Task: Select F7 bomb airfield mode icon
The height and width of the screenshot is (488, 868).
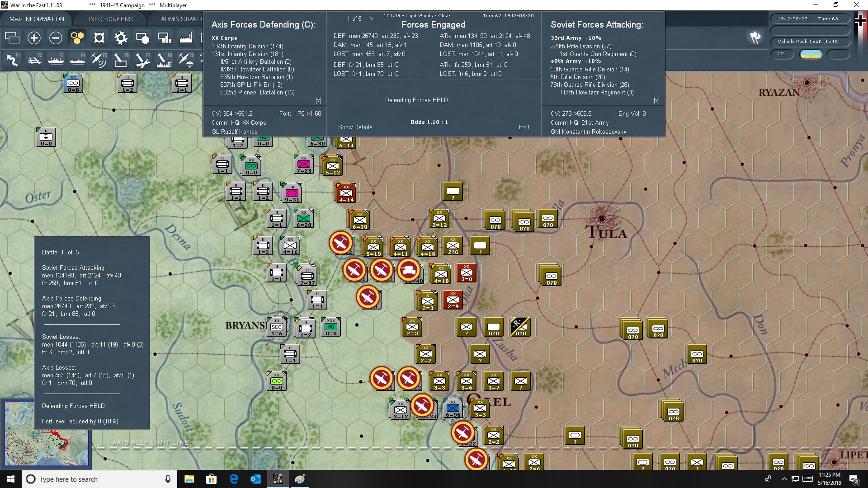Action: pos(142,60)
